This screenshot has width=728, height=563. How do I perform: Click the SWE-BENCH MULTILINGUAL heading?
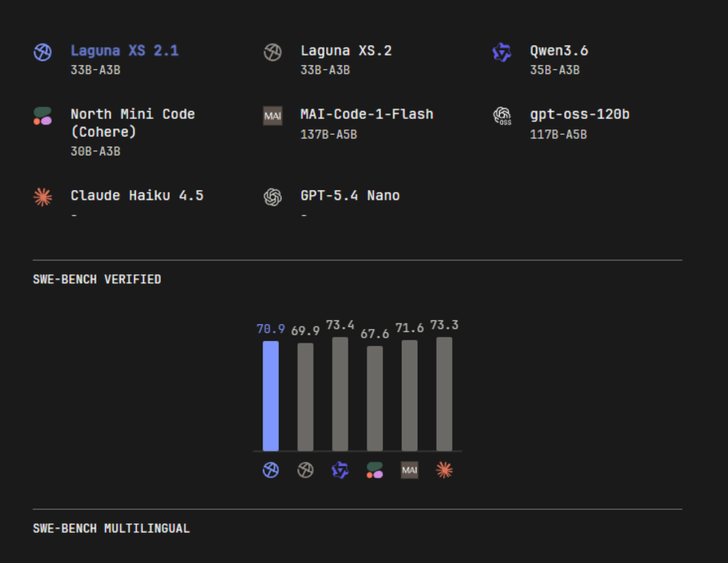pos(111,528)
